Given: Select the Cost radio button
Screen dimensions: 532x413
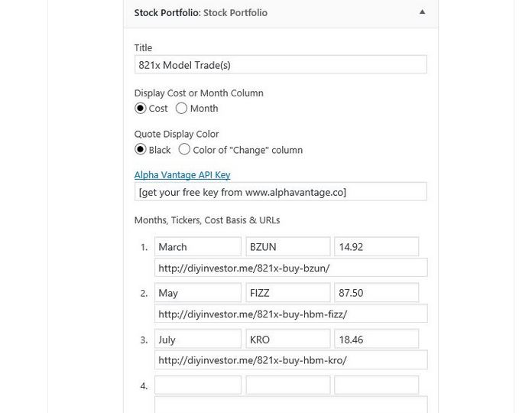Looking at the screenshot, I should pyautogui.click(x=141, y=109).
